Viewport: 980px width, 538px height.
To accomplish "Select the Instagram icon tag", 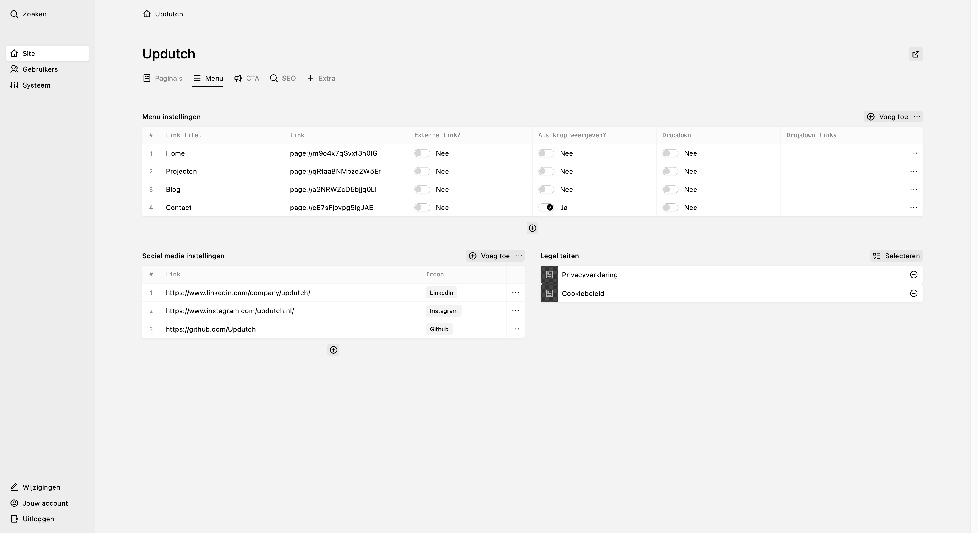I will (x=444, y=311).
